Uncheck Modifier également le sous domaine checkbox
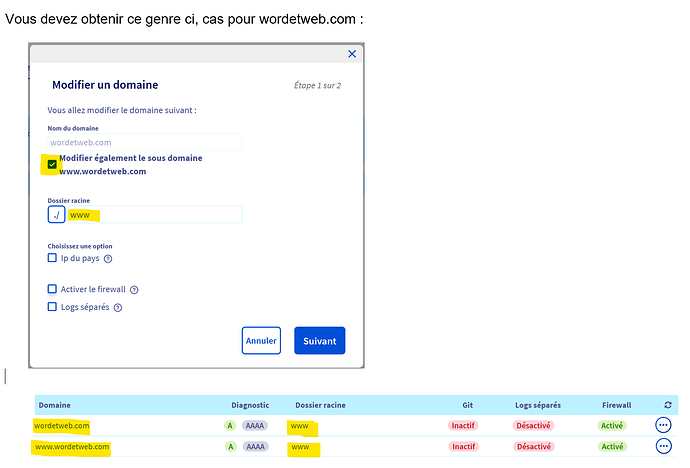The height and width of the screenshot is (468, 690). tap(52, 165)
